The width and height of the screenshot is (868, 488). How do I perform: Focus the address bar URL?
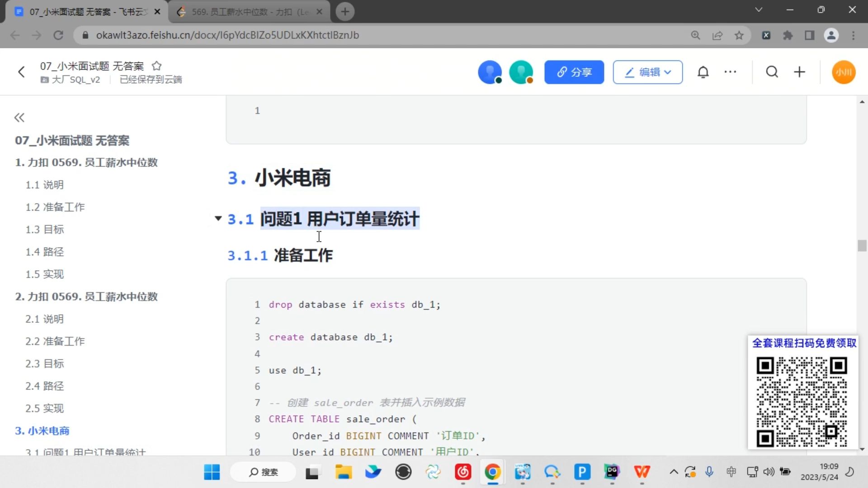click(227, 35)
